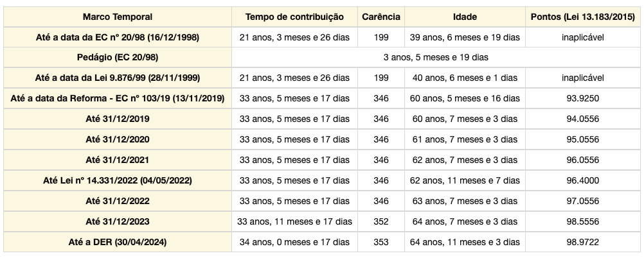Click the 98.9722 points value

[583, 242]
